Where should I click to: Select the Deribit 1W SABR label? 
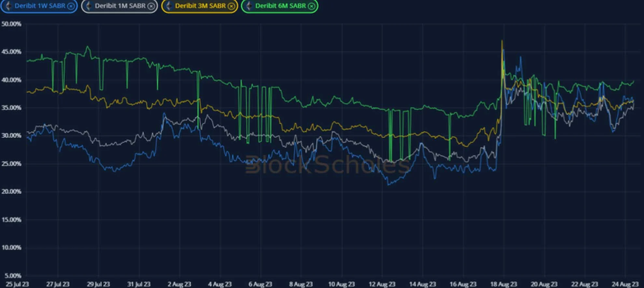40,6
